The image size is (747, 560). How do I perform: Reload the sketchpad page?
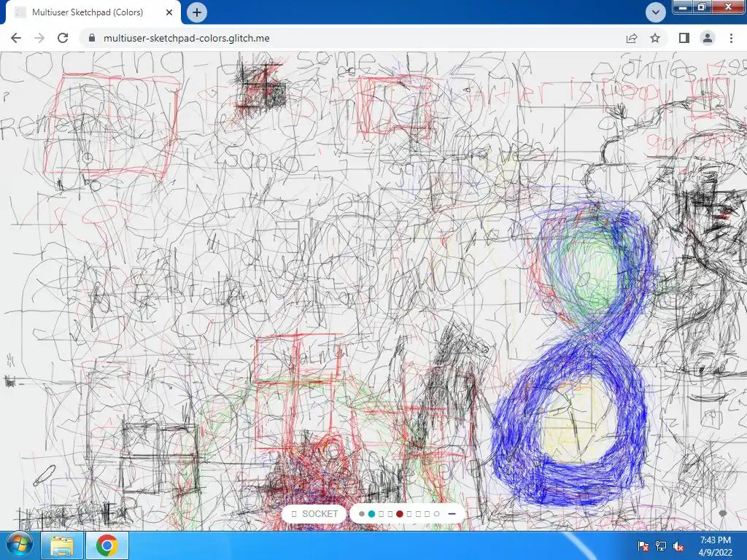click(63, 38)
